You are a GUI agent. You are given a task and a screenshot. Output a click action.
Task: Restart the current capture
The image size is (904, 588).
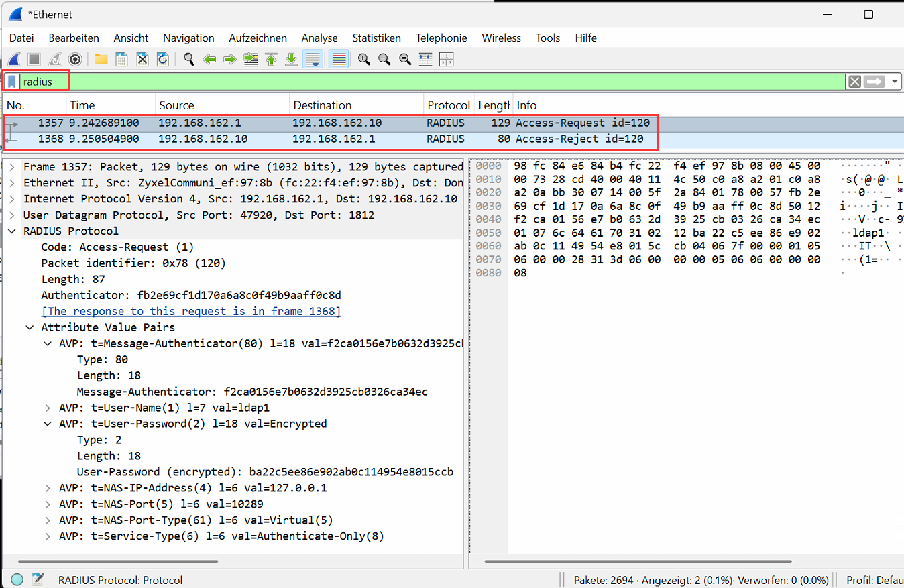click(55, 60)
